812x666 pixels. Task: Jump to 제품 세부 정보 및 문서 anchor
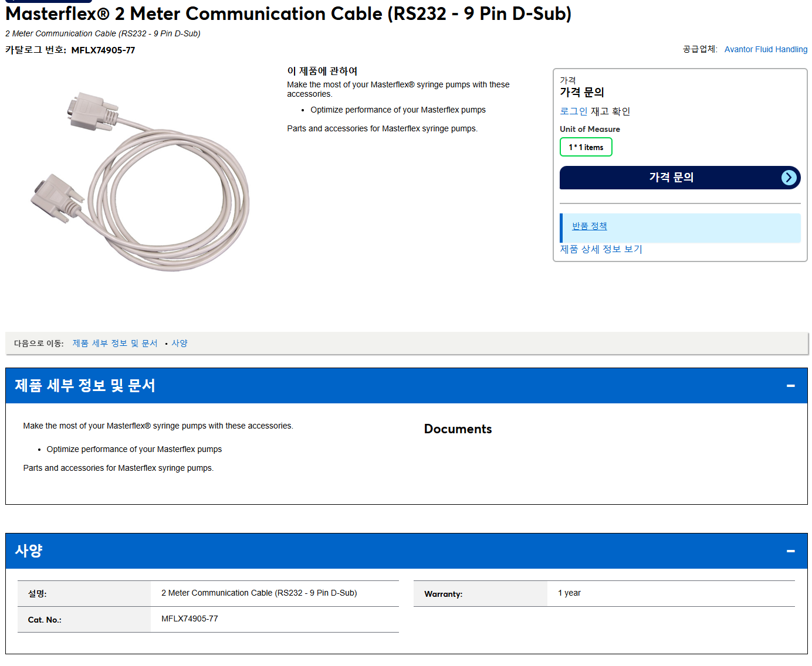(x=115, y=344)
